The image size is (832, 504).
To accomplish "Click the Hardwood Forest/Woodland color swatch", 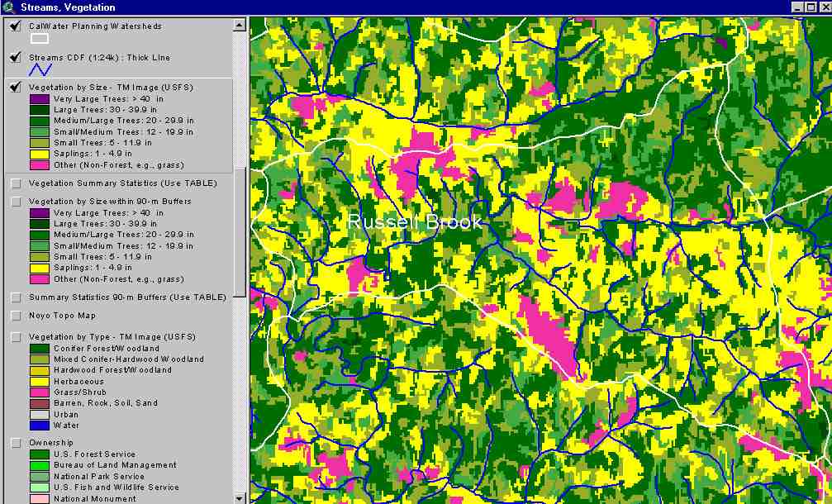I will (40, 370).
